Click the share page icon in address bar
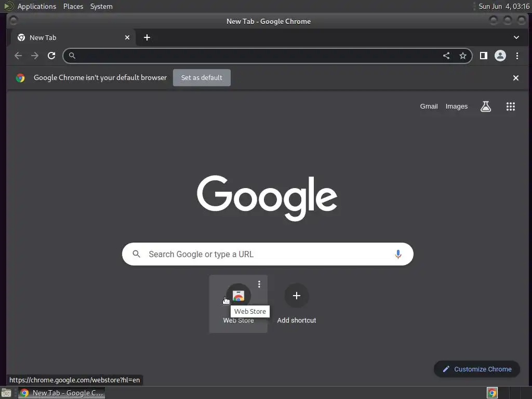The height and width of the screenshot is (399, 532). 446,56
